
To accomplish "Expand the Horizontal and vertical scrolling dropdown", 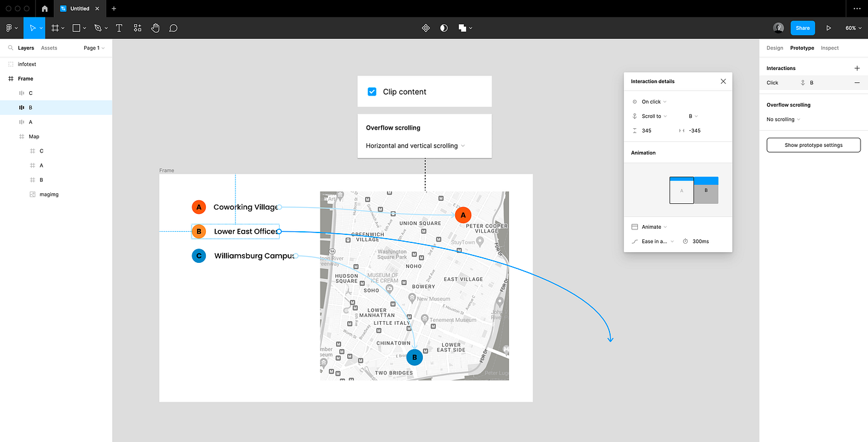I will click(415, 146).
